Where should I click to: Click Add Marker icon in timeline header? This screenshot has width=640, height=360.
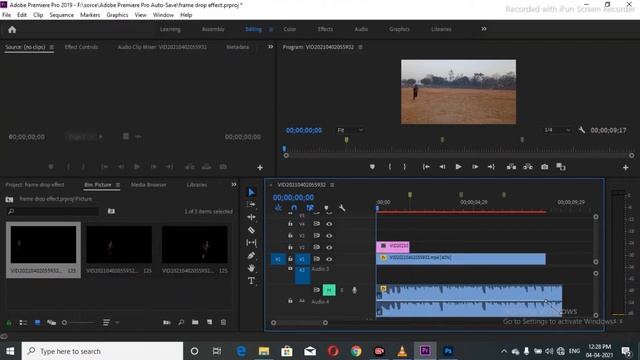tap(326, 208)
